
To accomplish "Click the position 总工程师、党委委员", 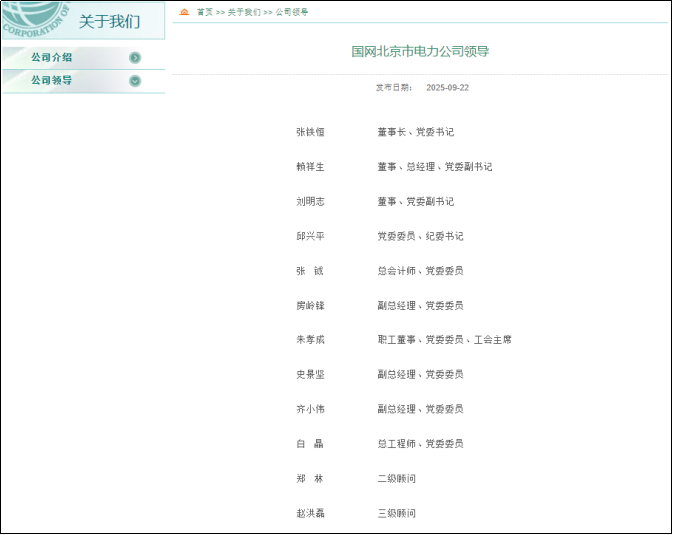I will 421,444.
